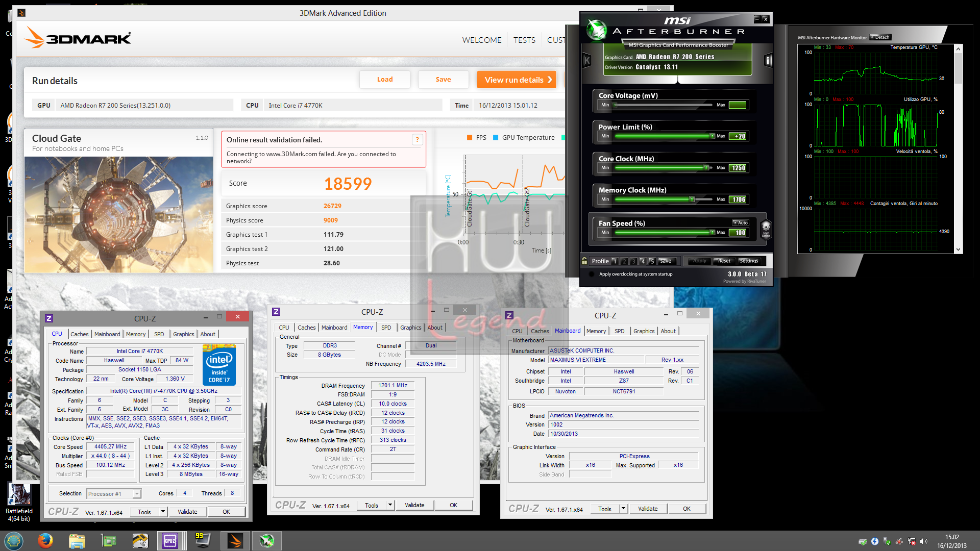
Task: Select Afterburner profile slot 1
Action: coord(615,261)
